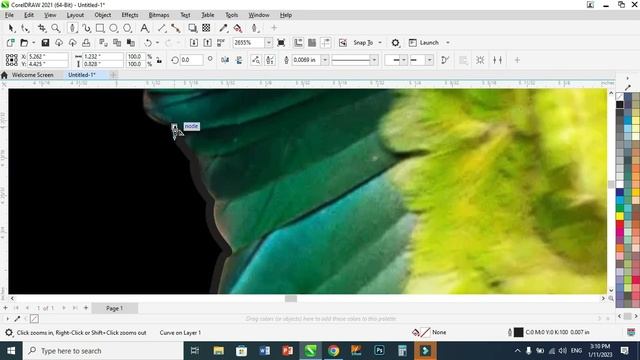Select the Color Eyedropper tool

223,28
